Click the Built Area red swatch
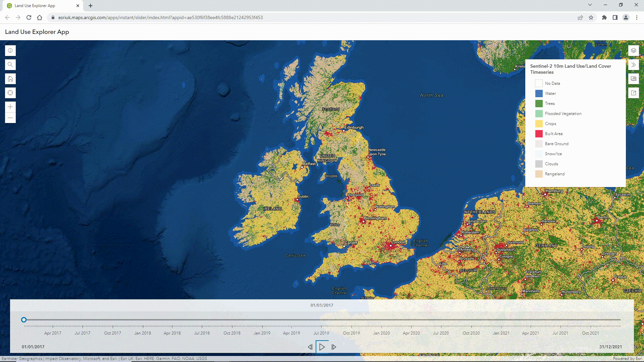This screenshot has height=362, width=644. (539, 134)
